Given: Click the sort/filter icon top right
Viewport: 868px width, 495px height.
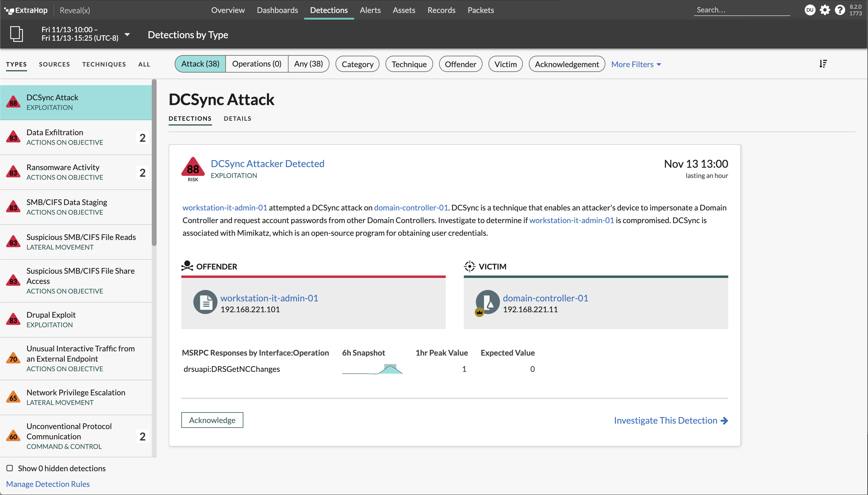Looking at the screenshot, I should coord(823,64).
